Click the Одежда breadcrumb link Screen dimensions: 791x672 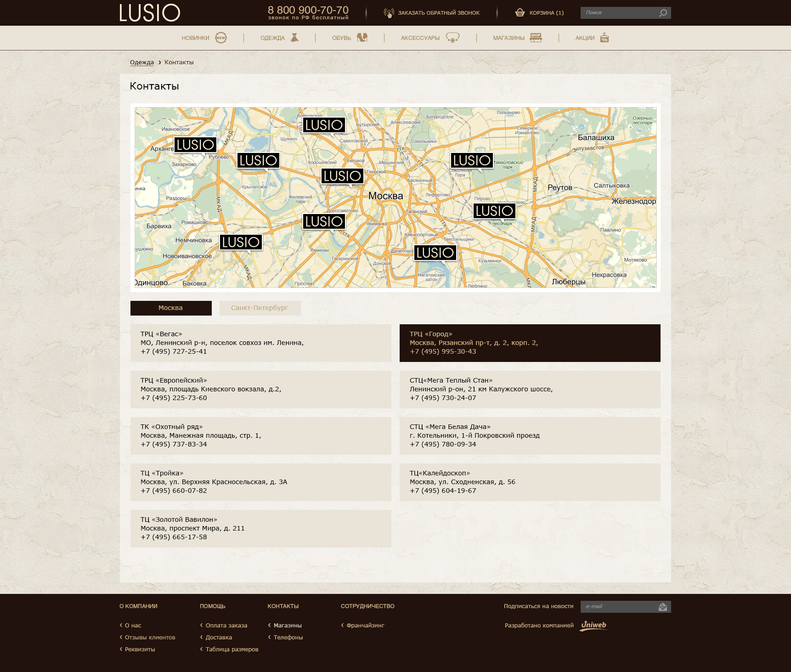click(x=142, y=62)
